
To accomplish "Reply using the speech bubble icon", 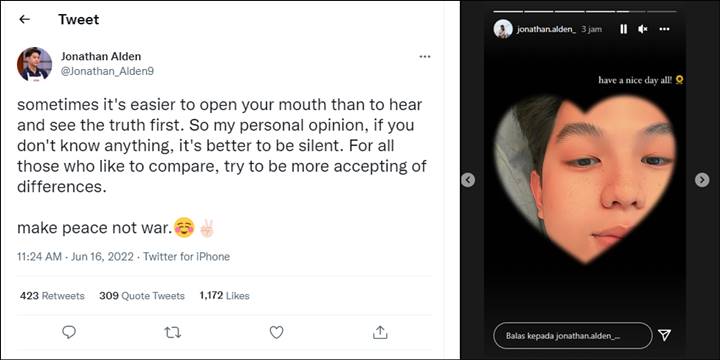I will pos(69,332).
